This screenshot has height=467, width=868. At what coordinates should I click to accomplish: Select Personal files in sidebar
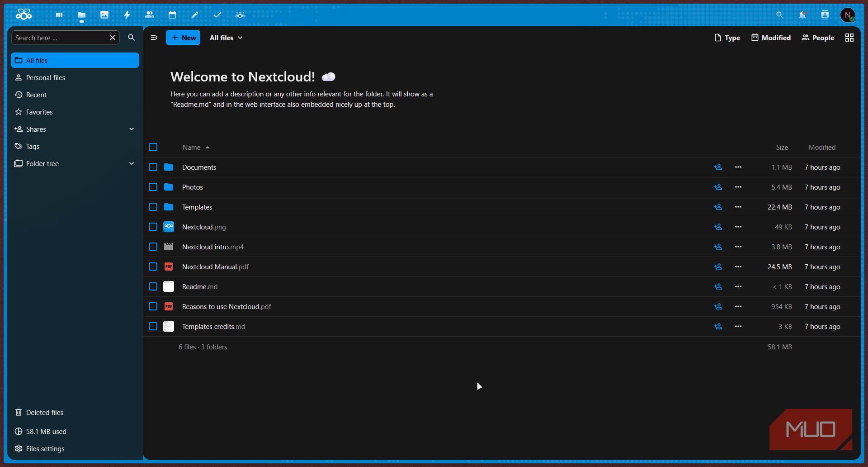click(75, 77)
